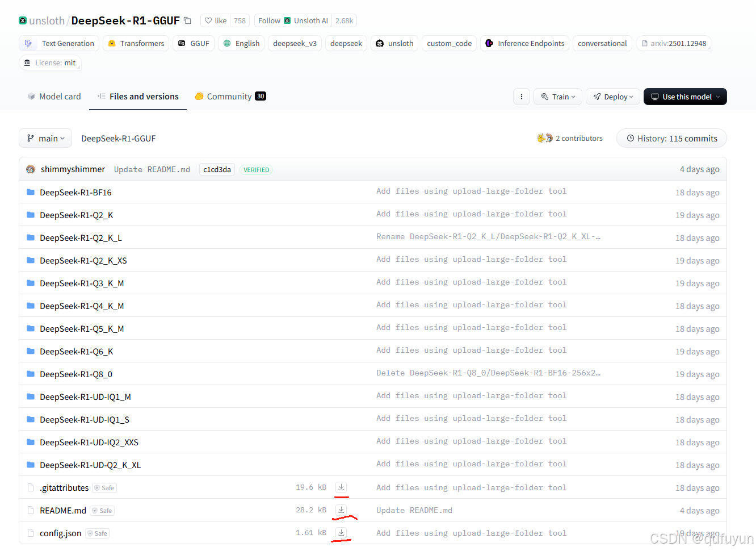Open the Update README.md commit message at the top
The width and height of the screenshot is (756, 551).
[152, 170]
